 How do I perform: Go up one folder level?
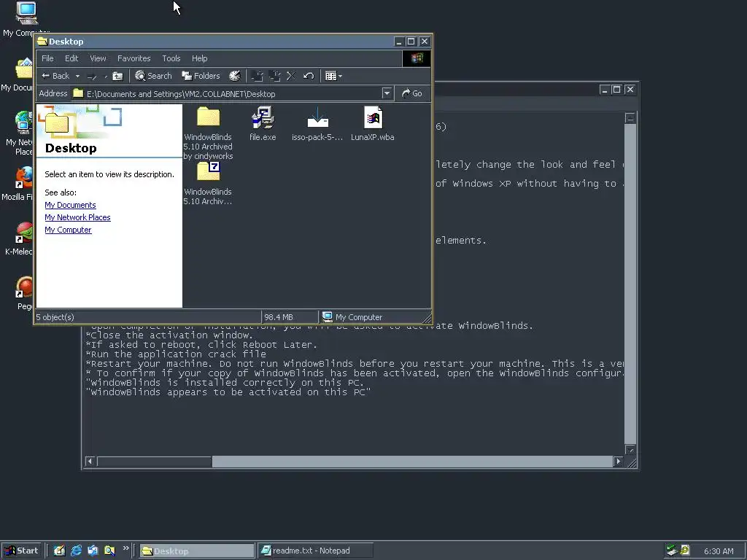[117, 76]
